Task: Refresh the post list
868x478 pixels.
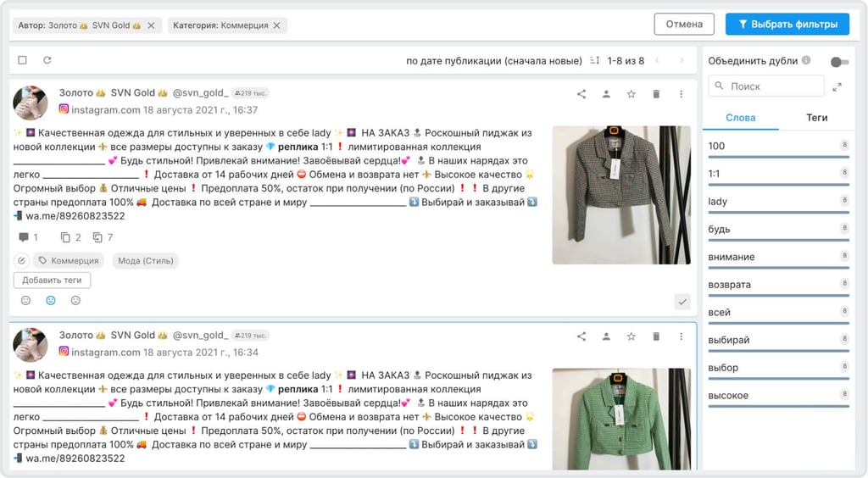Action: click(x=47, y=59)
